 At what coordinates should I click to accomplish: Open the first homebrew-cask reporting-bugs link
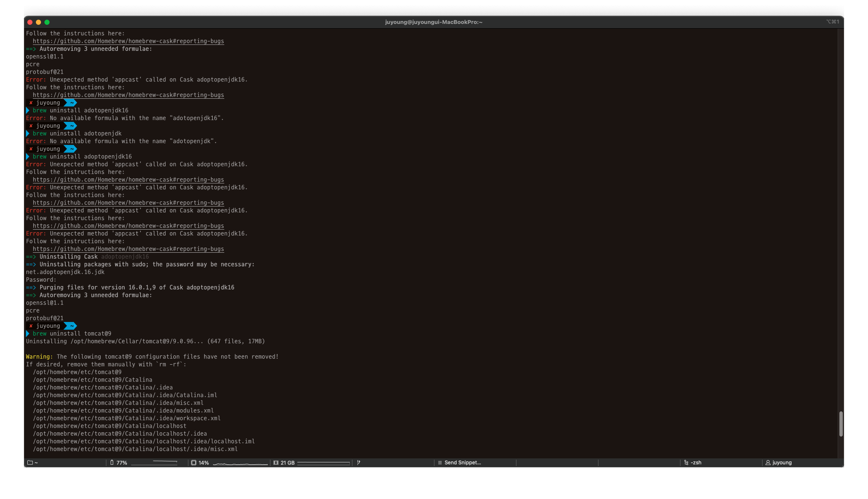[x=128, y=41]
